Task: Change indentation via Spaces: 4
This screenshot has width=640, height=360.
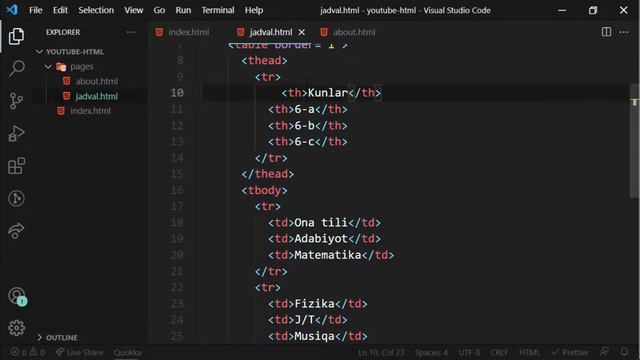Action: coord(431,352)
